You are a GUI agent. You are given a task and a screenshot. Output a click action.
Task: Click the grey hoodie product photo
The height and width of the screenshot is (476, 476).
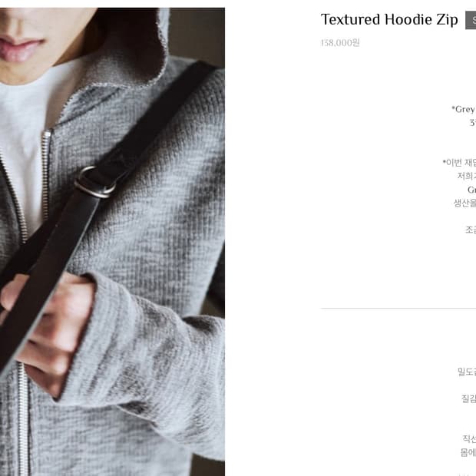112,242
